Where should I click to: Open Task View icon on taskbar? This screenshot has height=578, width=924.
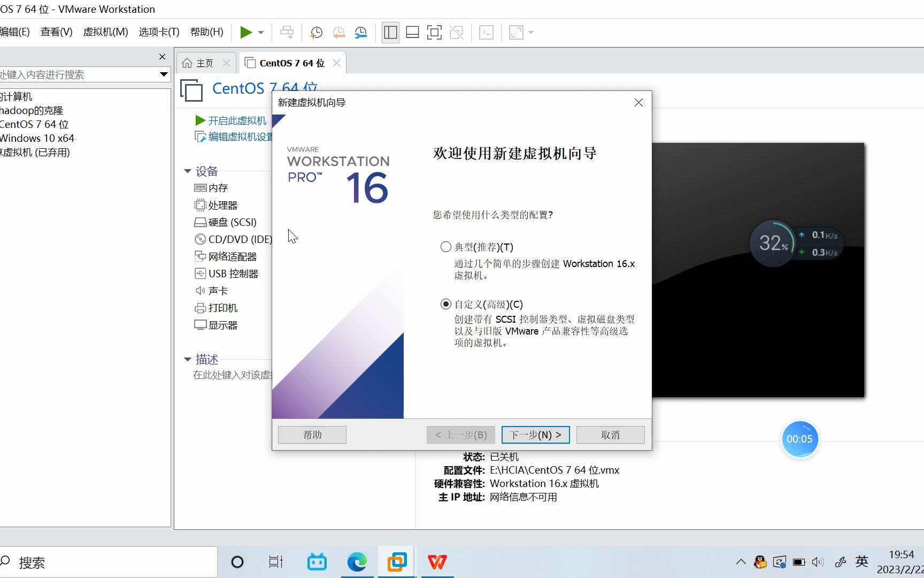coord(276,562)
